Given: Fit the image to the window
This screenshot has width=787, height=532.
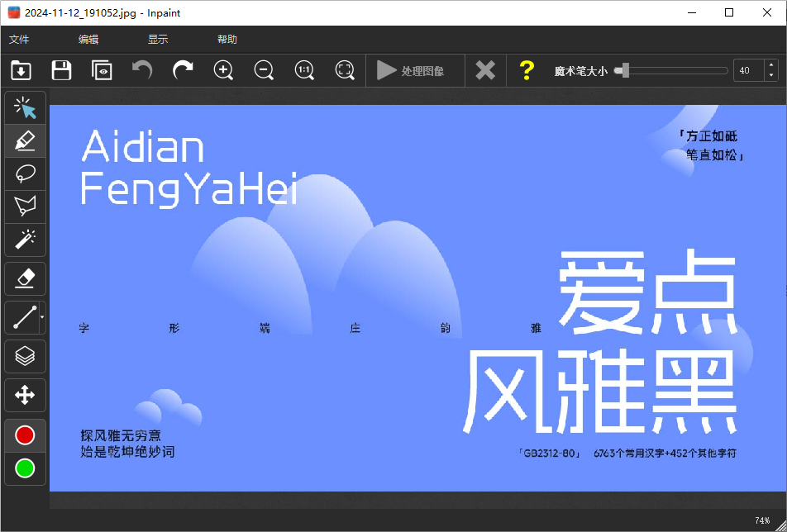Looking at the screenshot, I should pyautogui.click(x=345, y=70).
